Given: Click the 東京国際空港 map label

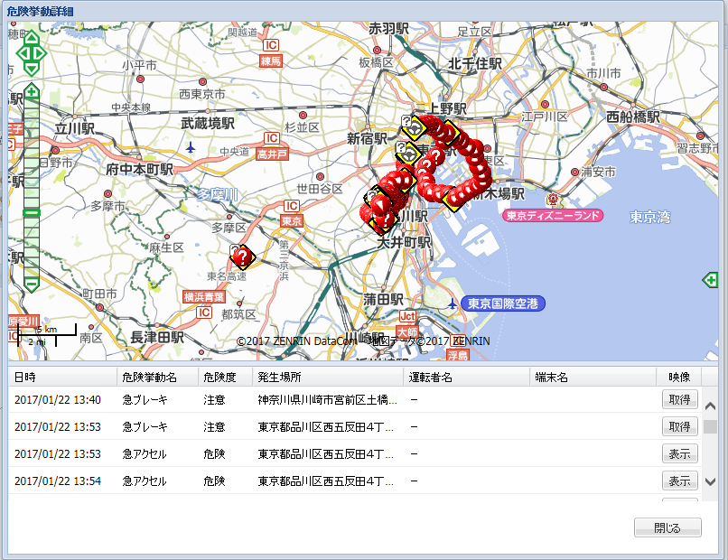Looking at the screenshot, I should point(503,303).
